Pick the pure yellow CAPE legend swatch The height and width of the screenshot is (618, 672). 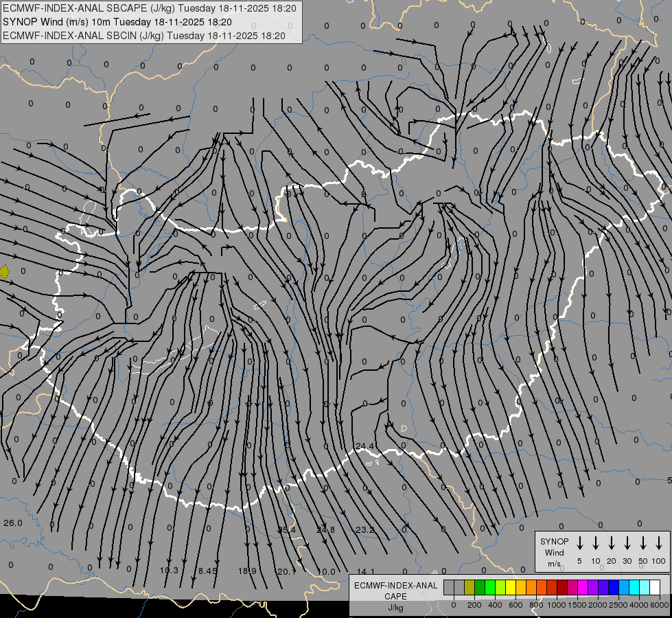coord(511,587)
